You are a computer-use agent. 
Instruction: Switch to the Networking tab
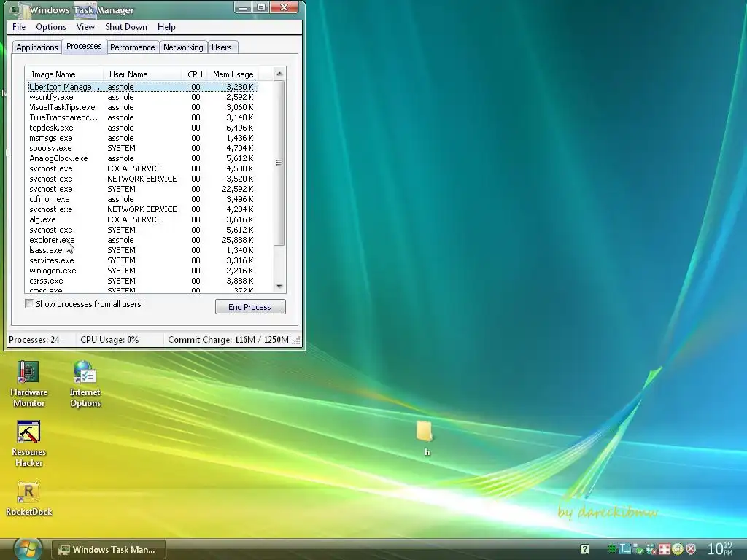point(183,47)
